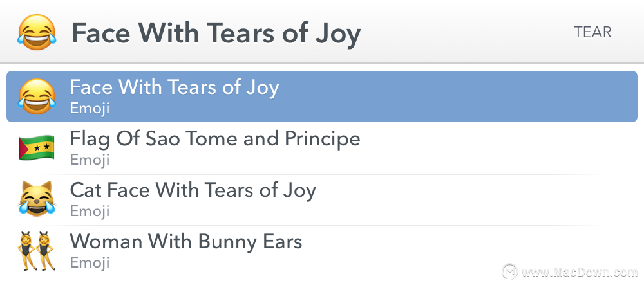644x283 pixels.
Task: Click the MacDown logo watermark icon
Action: tap(509, 271)
